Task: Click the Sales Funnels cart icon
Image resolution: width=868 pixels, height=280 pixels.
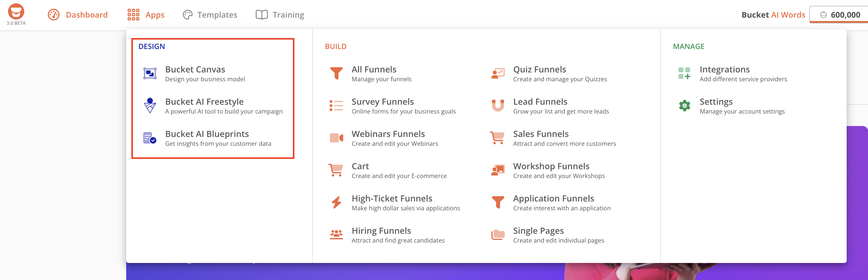Action: pyautogui.click(x=498, y=138)
